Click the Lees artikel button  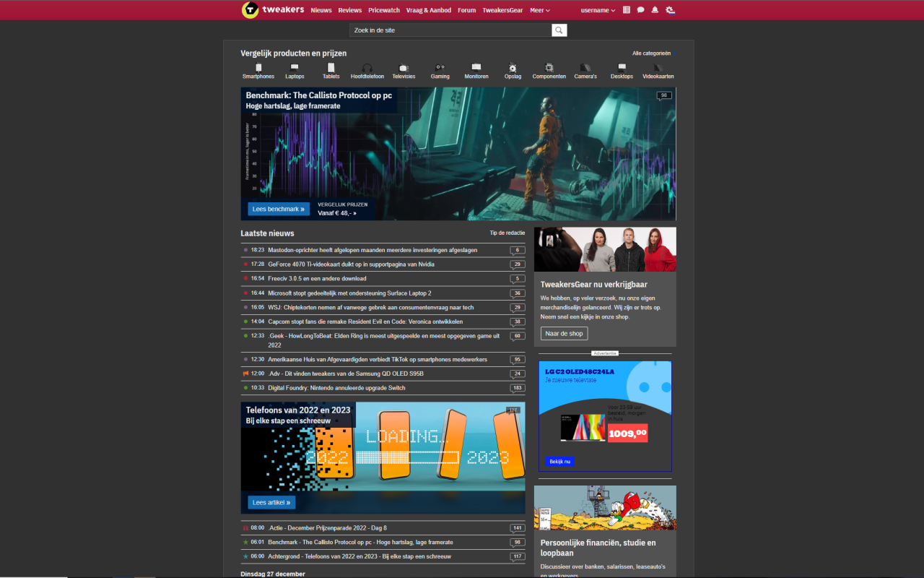coord(271,502)
